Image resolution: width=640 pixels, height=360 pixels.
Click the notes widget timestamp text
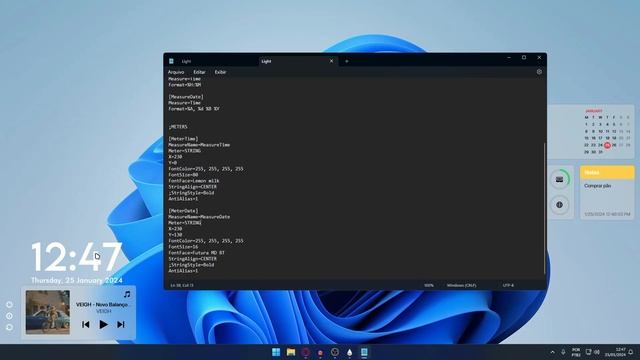[607, 214]
